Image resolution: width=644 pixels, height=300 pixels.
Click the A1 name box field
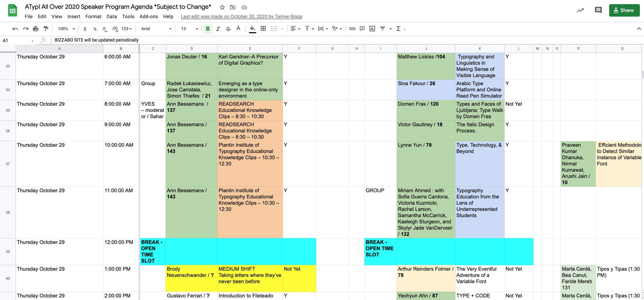16,40
